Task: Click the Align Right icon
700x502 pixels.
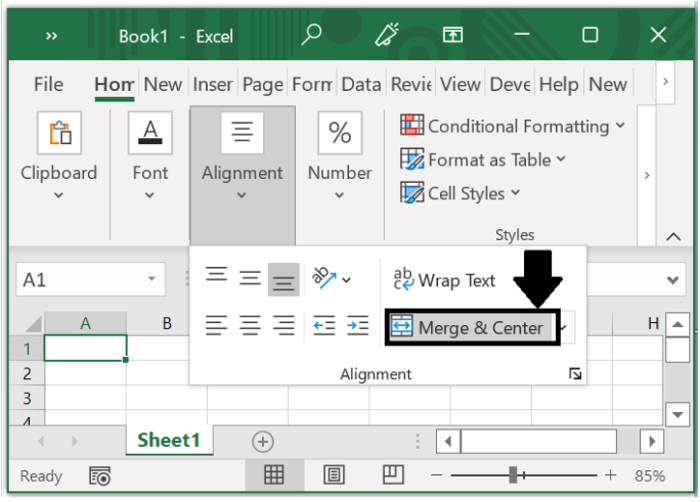Action: 284,326
